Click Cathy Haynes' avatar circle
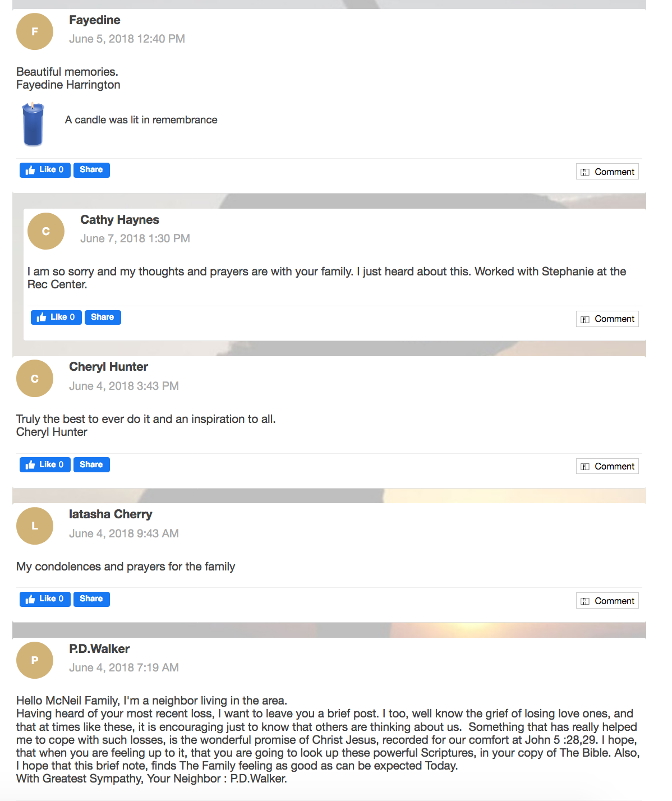672x801 pixels. 46,231
